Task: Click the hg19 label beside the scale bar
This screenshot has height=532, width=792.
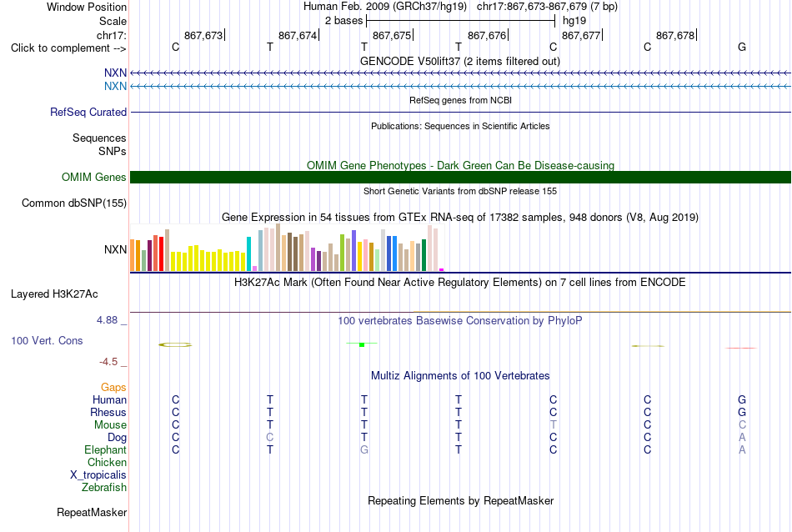Action: (574, 21)
